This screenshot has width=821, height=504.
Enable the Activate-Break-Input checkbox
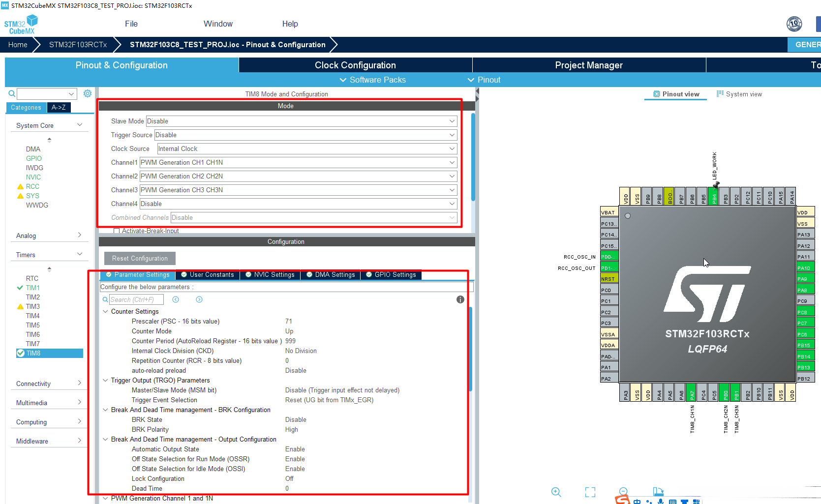tap(117, 231)
